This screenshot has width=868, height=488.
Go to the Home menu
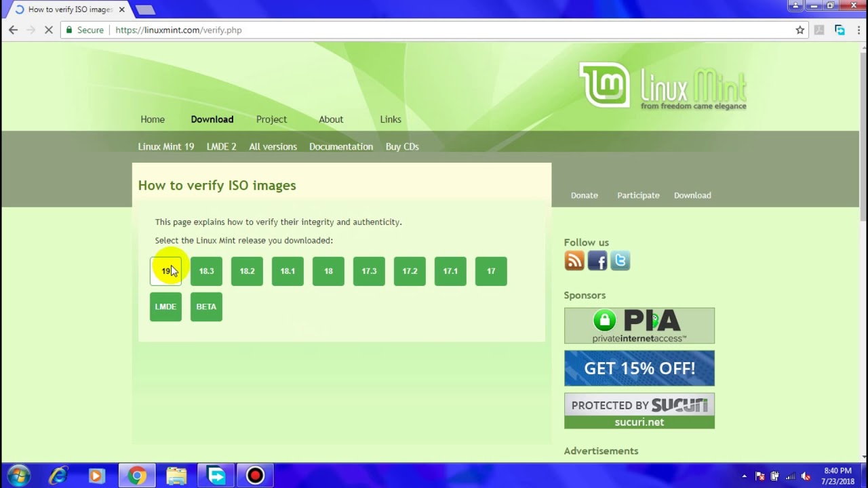click(x=153, y=119)
